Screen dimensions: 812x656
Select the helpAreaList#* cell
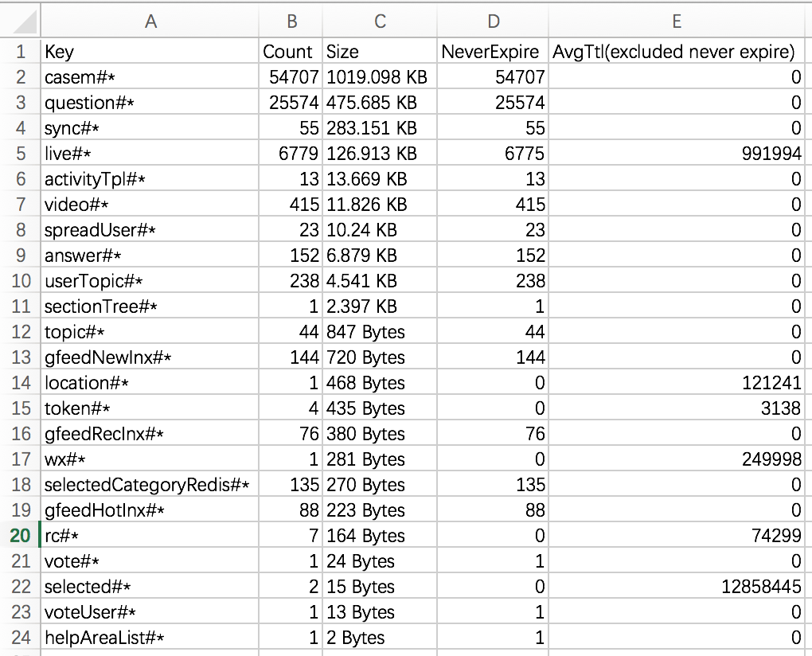150,637
